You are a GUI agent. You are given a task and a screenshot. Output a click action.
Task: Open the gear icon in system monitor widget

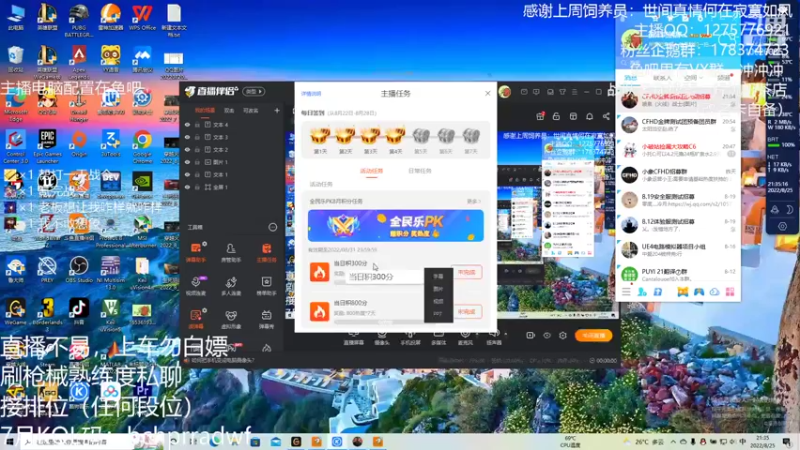coord(782,226)
